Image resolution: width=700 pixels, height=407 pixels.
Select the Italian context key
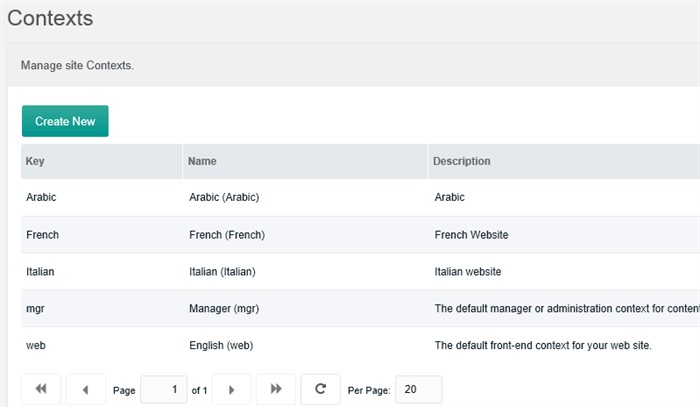(x=41, y=271)
